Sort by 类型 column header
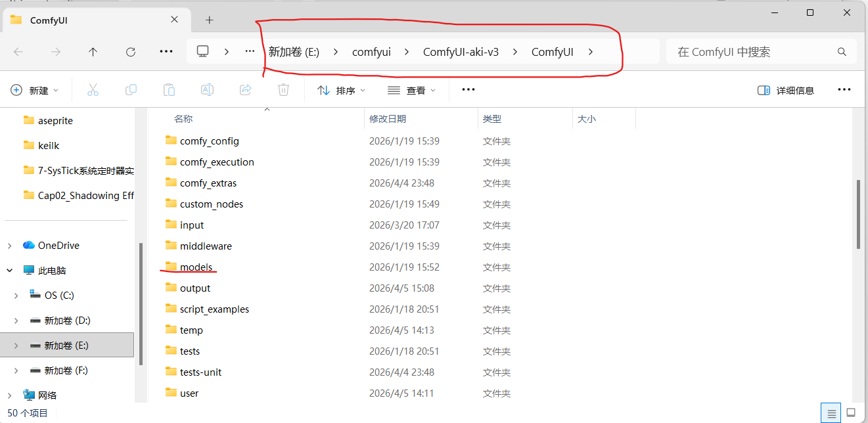 point(492,119)
